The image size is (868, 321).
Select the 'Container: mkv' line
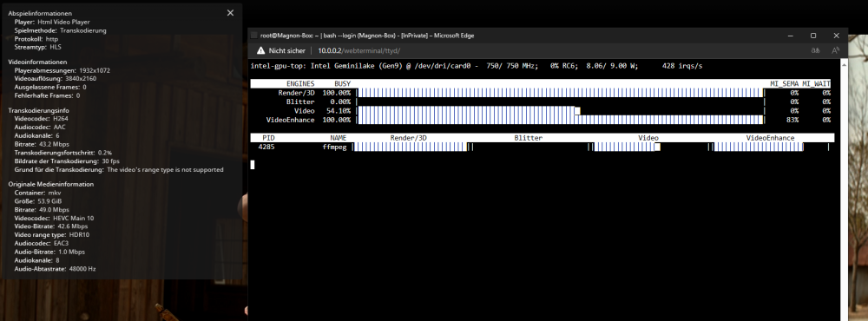[x=37, y=193]
